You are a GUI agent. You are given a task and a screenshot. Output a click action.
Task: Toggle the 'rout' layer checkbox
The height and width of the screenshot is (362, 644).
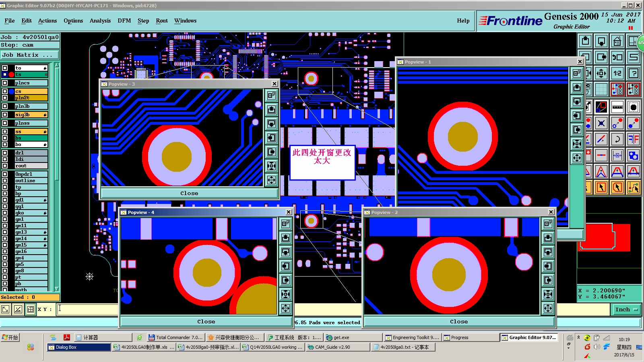[5, 166]
